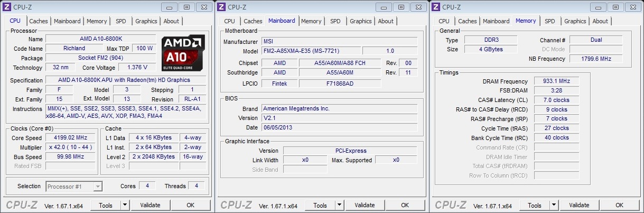644x213 pixels.
Task: Open SPD tab in the middle window
Action: click(x=335, y=21)
